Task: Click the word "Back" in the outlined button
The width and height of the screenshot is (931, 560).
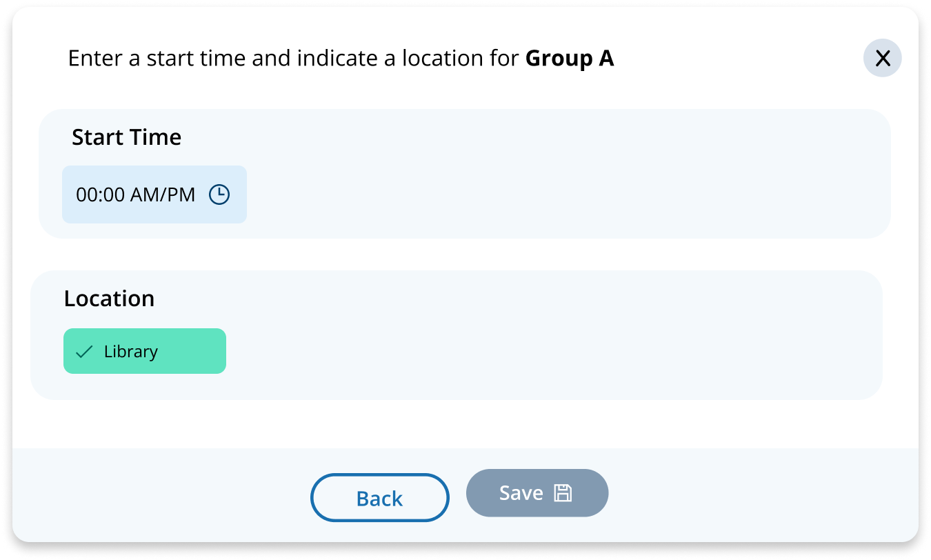Action: click(379, 498)
